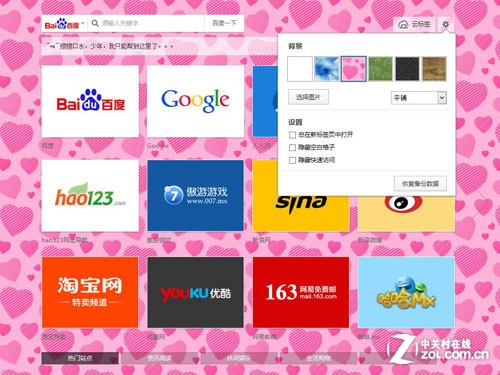Open the 淘宝网 特卖频道 tile
Image resolution: width=500 pixels, height=375 pixels.
90,292
